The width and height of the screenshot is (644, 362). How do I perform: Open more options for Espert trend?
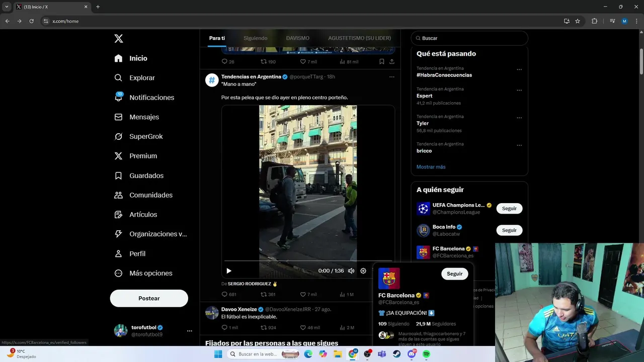[x=519, y=90]
